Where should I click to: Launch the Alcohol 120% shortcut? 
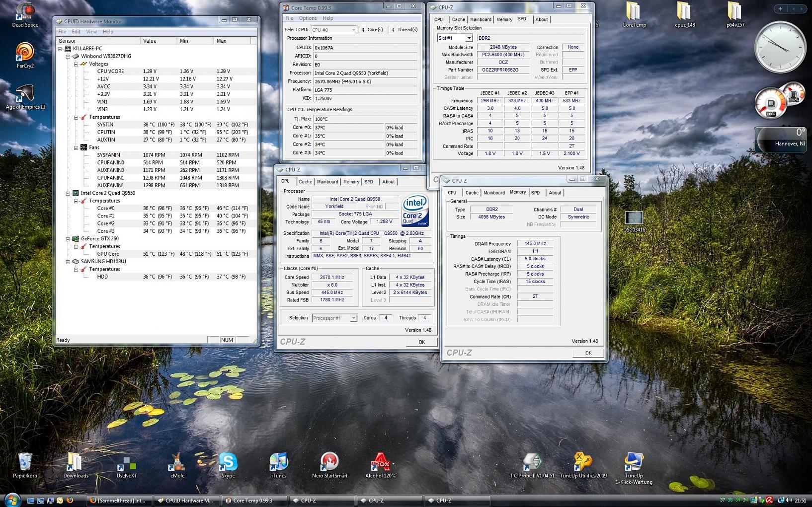(381, 465)
